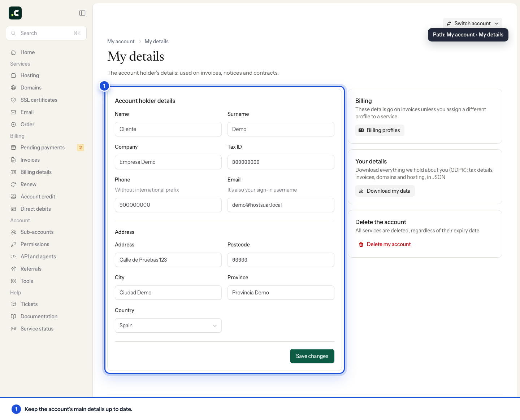Click the API and agents code icon
Viewport: 520px width, 420px height.
(13, 257)
